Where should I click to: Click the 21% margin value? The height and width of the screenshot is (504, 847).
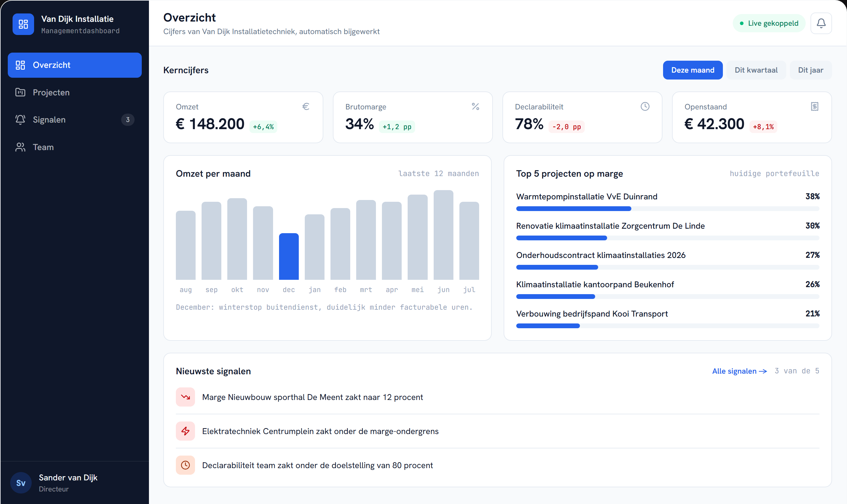[812, 314]
